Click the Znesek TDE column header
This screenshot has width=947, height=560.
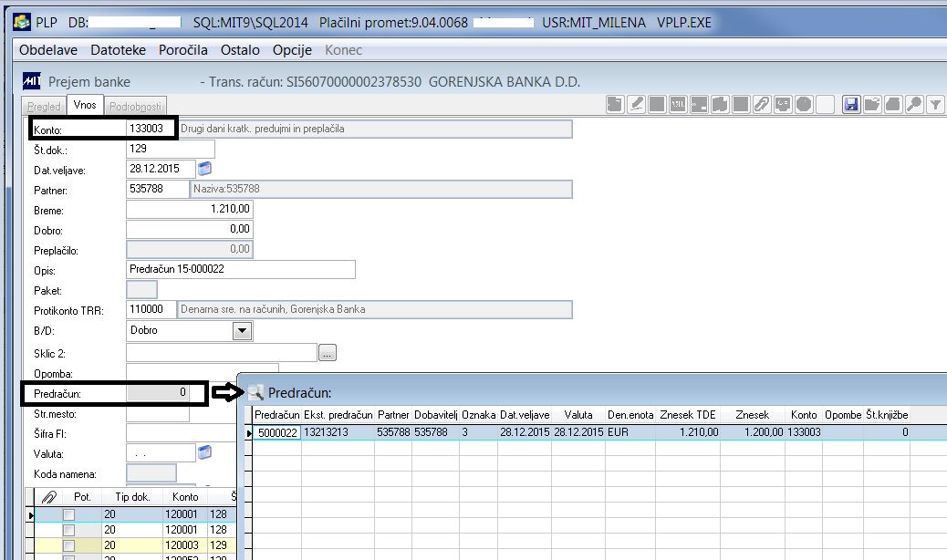[688, 415]
